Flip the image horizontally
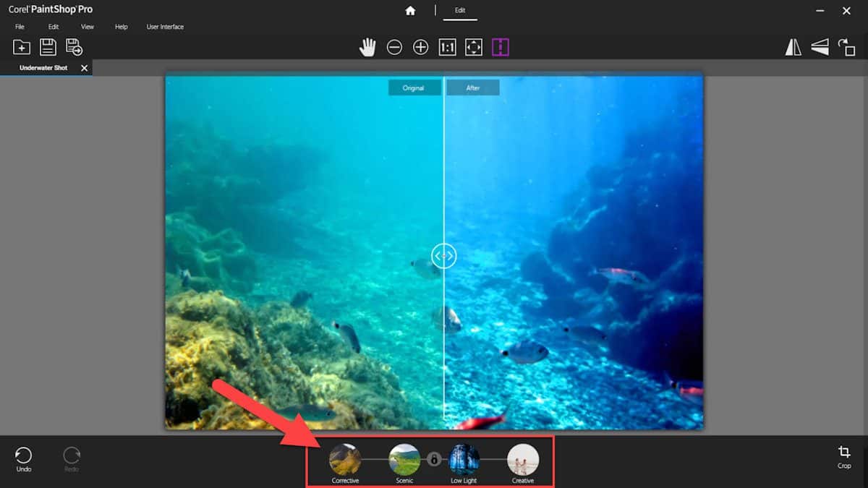868x488 pixels. click(x=793, y=46)
